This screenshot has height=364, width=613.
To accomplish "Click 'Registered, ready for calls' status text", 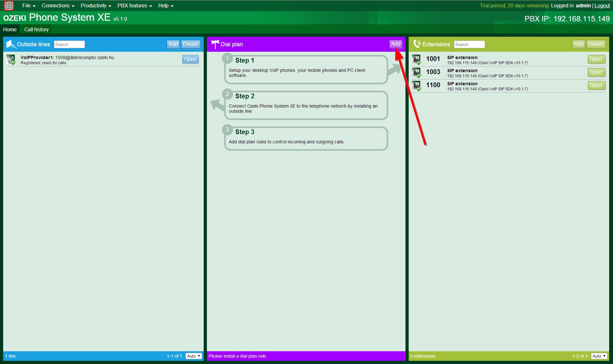I will pyautogui.click(x=43, y=63).
